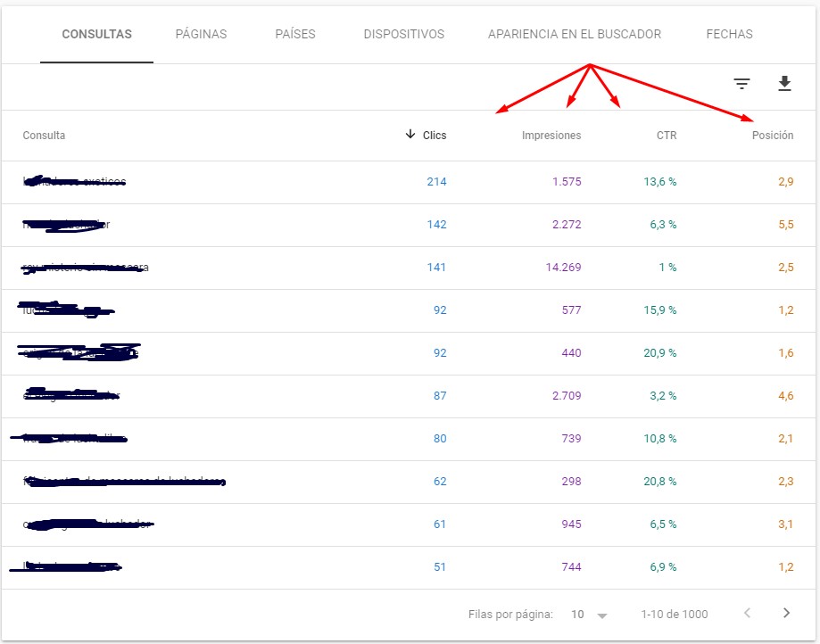Switch to the Páginas tab
Viewport: 820px width, 644px height.
pos(201,35)
